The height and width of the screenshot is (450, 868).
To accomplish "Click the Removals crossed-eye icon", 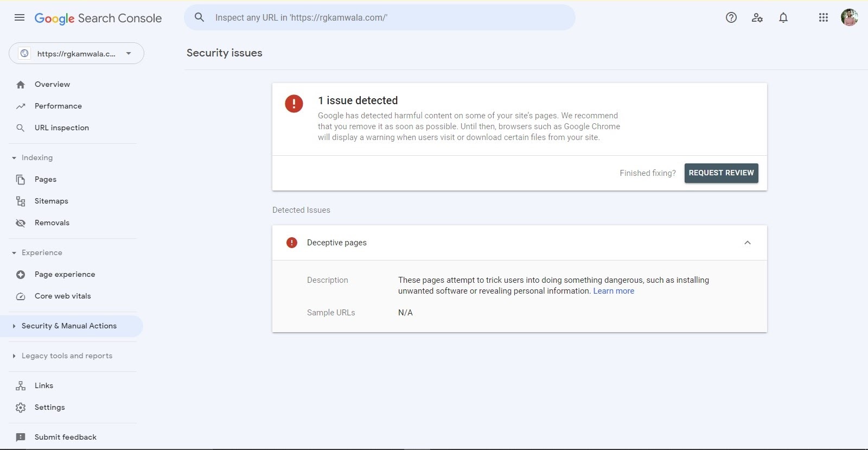I will click(x=21, y=223).
